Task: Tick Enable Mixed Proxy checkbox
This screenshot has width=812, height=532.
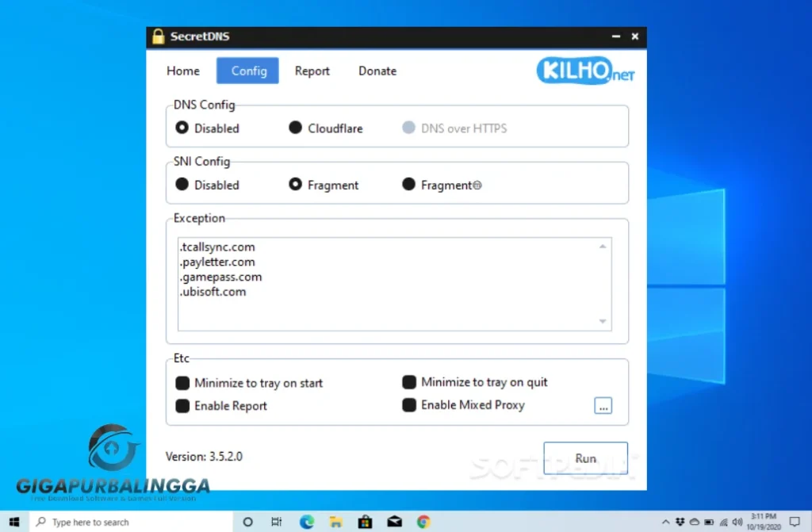Action: [x=409, y=405]
